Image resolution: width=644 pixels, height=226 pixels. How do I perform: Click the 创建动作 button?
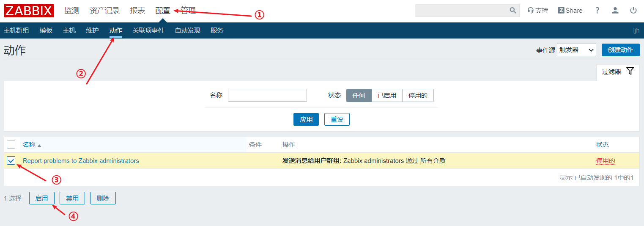(x=621, y=50)
